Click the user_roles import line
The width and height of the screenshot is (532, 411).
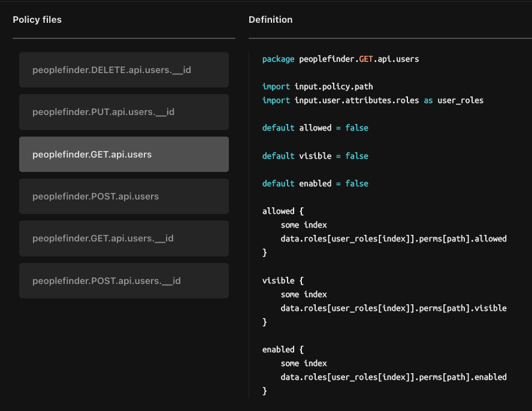(x=373, y=101)
